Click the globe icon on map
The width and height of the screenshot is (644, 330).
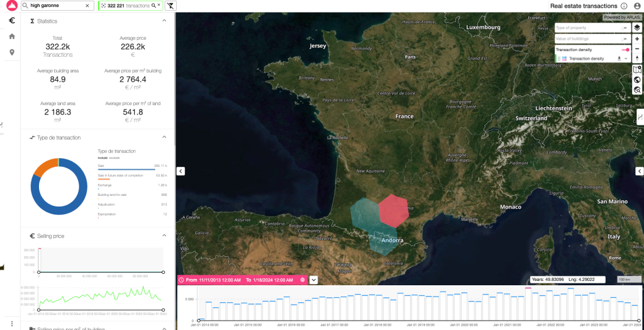(x=637, y=80)
